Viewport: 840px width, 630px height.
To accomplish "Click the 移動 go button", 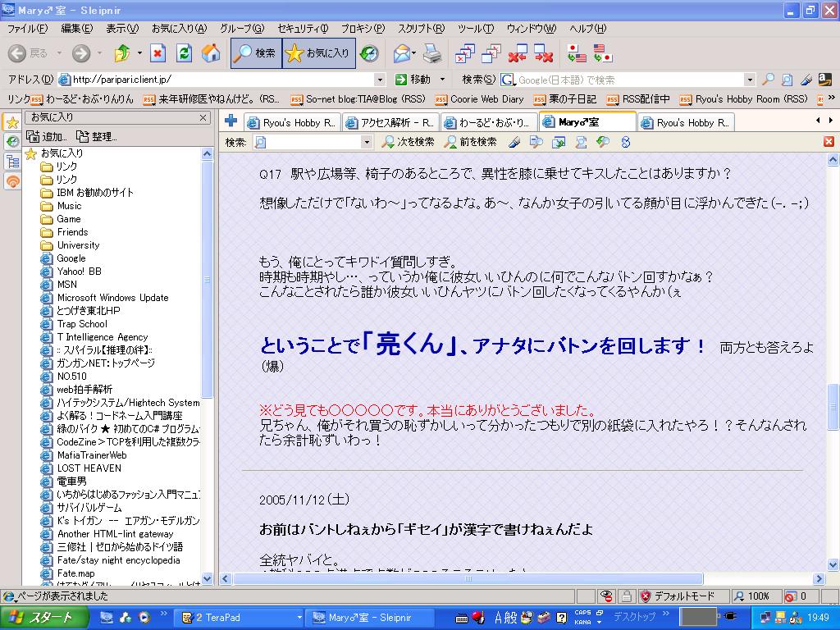I will [x=413, y=80].
